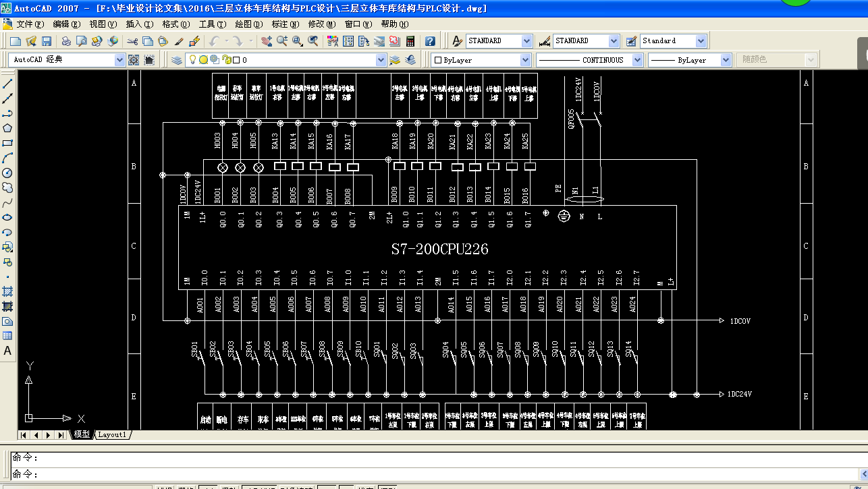Viewport: 868px width, 489px height.
Task: Switch to the 模型 (Model) tab
Action: pos(82,435)
